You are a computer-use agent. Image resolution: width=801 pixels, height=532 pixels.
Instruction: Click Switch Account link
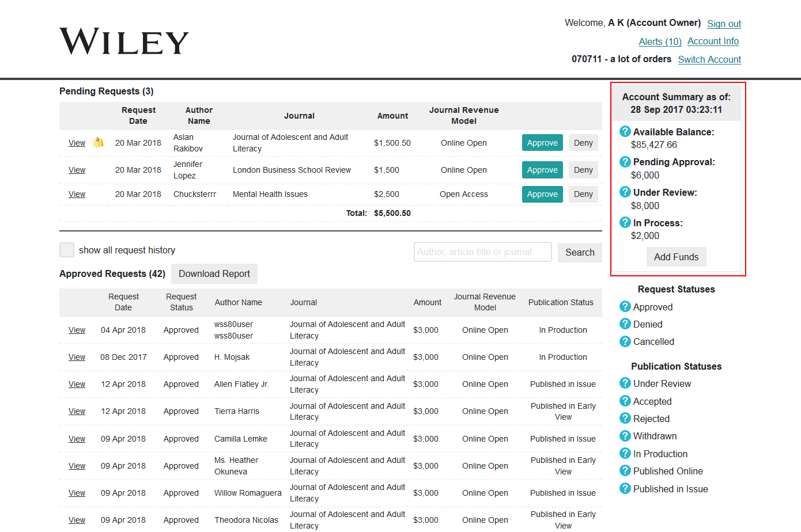tap(709, 59)
